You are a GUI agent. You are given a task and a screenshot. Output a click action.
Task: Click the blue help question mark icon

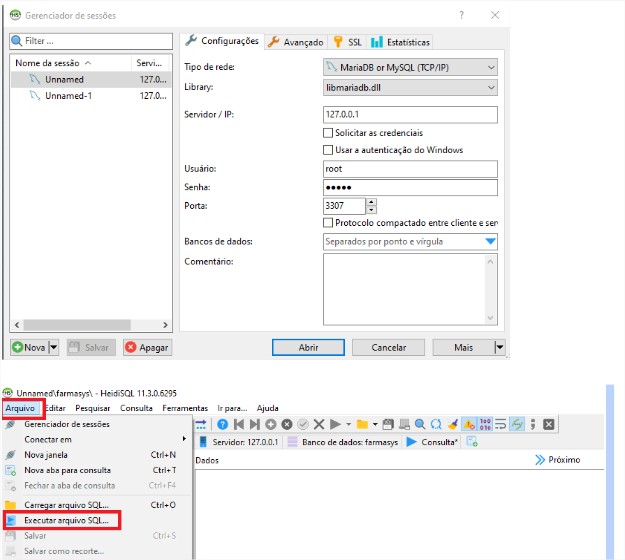tap(222, 424)
